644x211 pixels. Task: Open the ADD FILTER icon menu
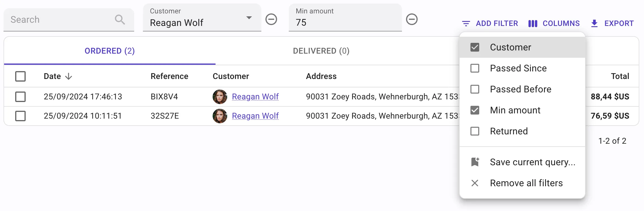pos(466,23)
